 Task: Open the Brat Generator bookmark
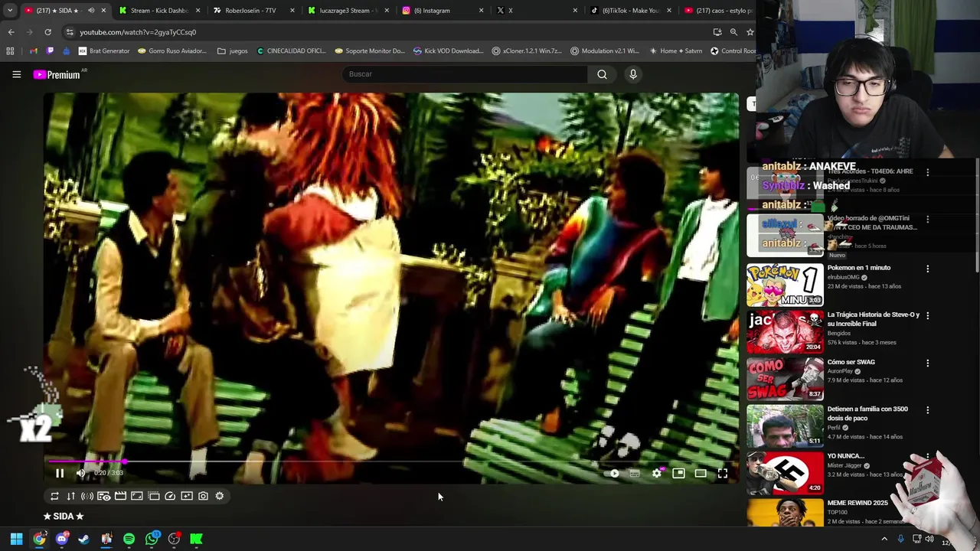pyautogui.click(x=104, y=51)
